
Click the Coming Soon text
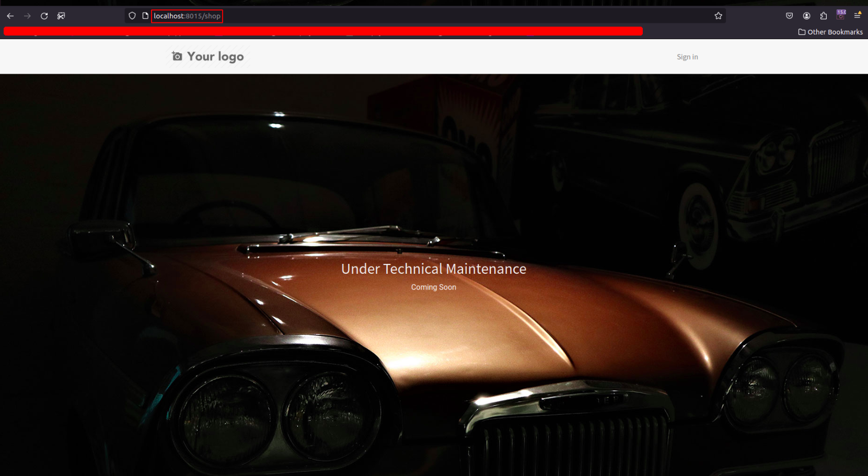pyautogui.click(x=434, y=287)
